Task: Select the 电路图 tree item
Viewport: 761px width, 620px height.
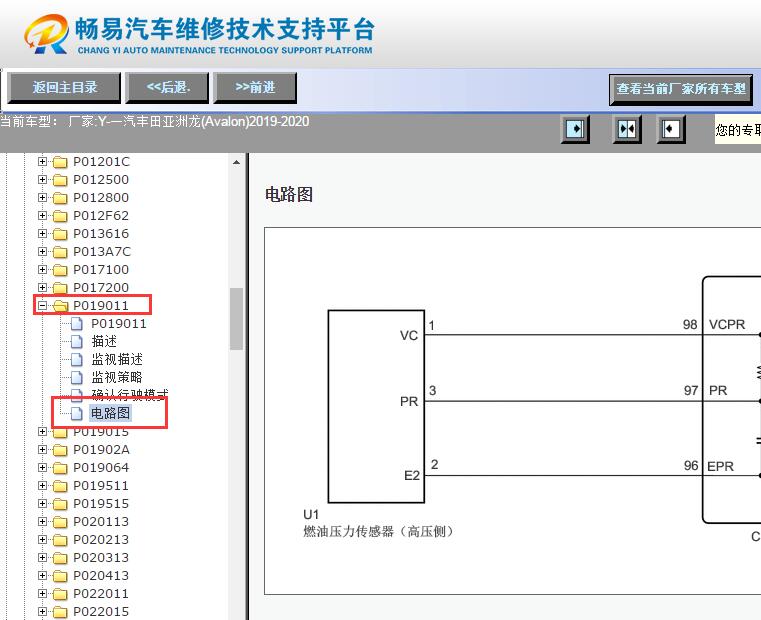Action: (110, 413)
